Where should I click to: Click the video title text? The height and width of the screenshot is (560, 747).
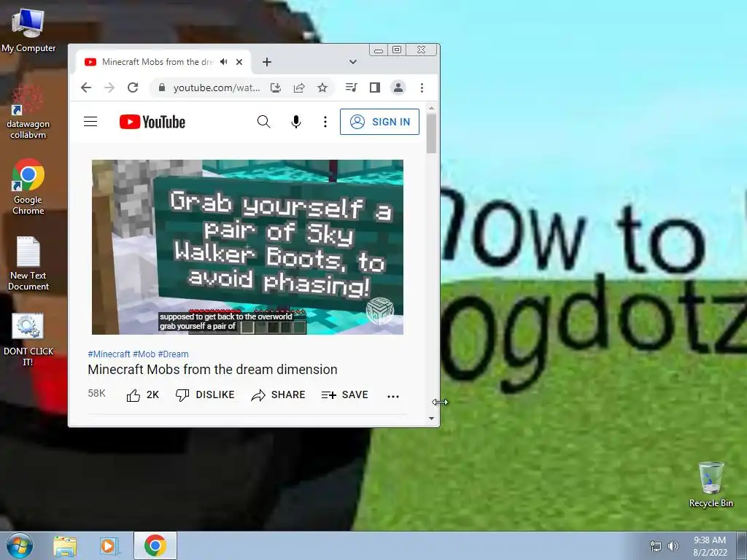[212, 370]
